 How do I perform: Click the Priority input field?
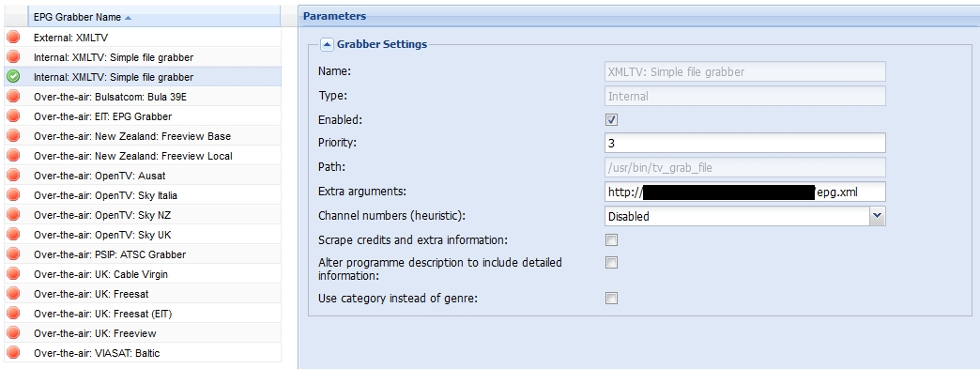(745, 143)
